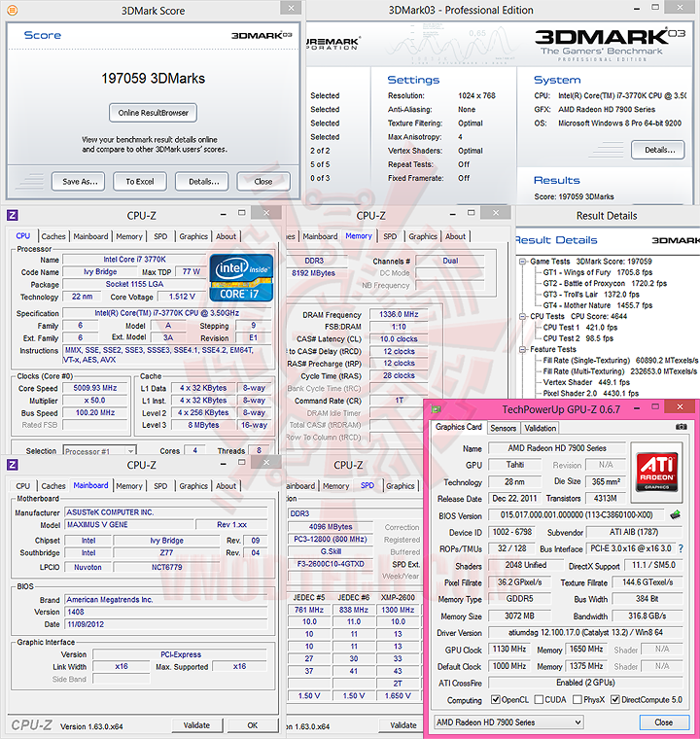The image size is (700, 739).
Task: Open the Caches tab in the CPU-Z Processor window
Action: [53, 236]
